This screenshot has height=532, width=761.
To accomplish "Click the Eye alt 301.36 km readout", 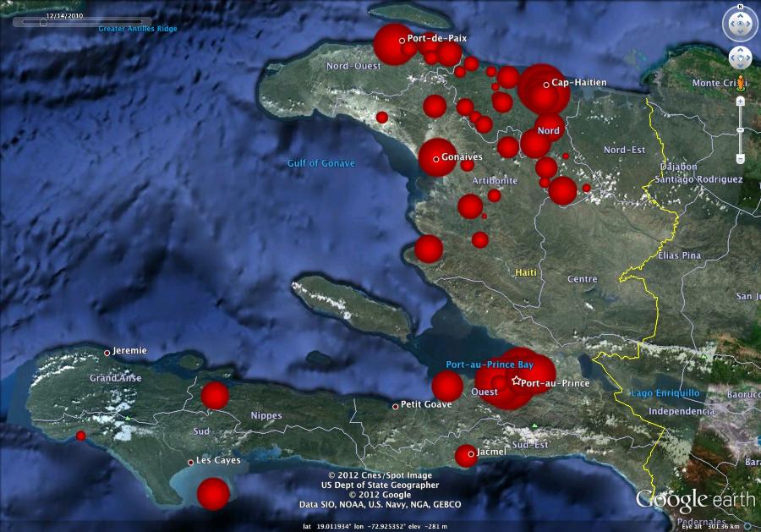I will [x=710, y=526].
